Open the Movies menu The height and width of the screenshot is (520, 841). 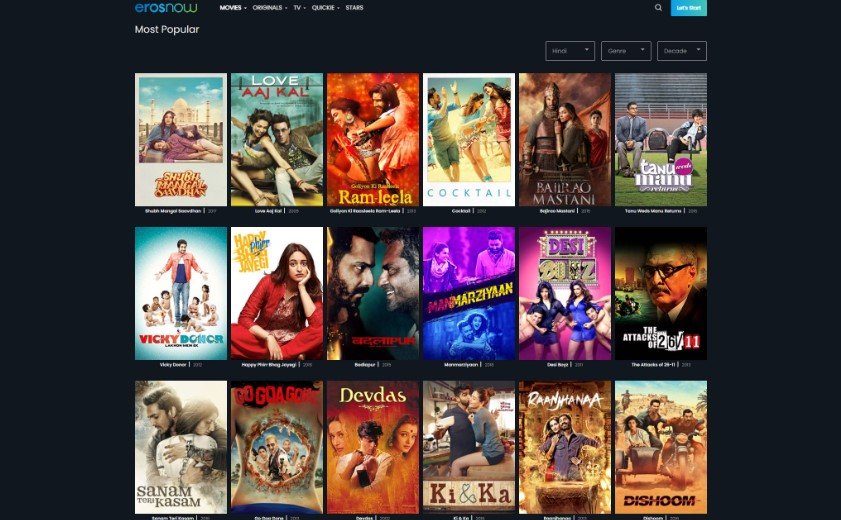[x=233, y=8]
